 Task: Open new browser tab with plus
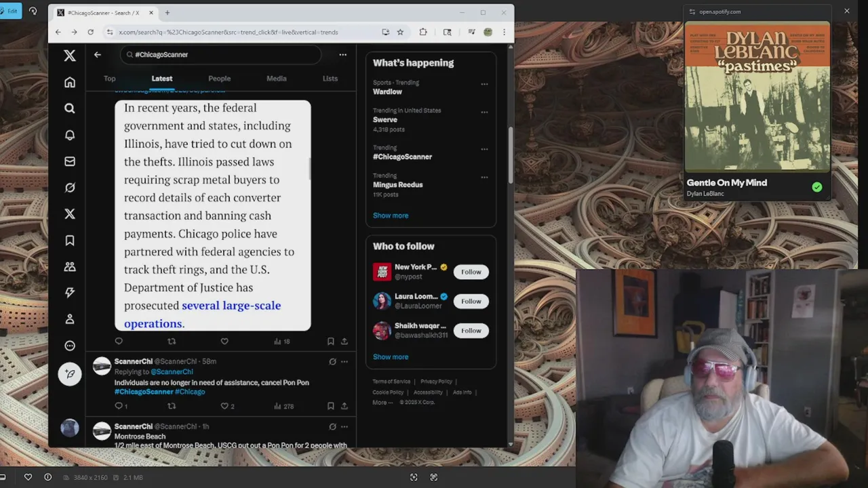167,12
